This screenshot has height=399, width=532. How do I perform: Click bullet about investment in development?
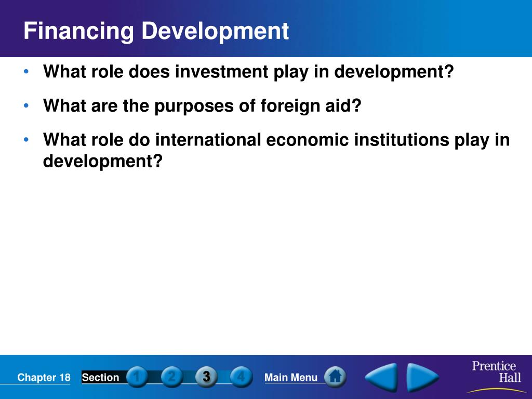click(x=248, y=72)
